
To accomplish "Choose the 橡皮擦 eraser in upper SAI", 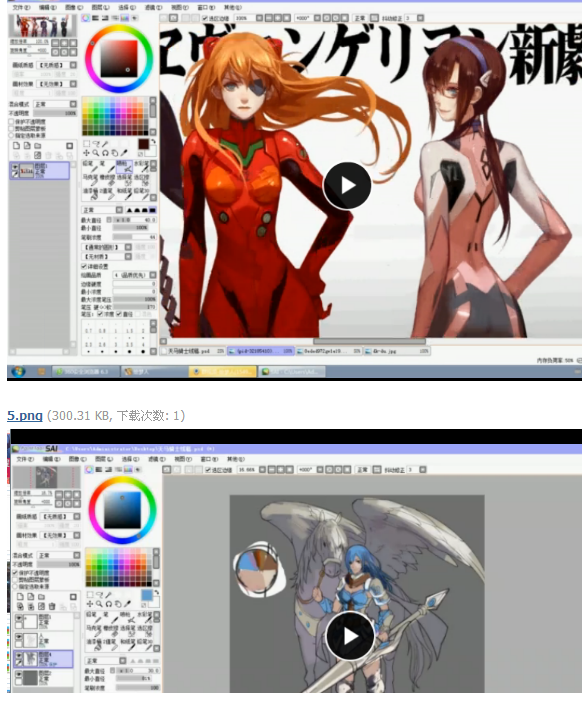I will (x=107, y=180).
